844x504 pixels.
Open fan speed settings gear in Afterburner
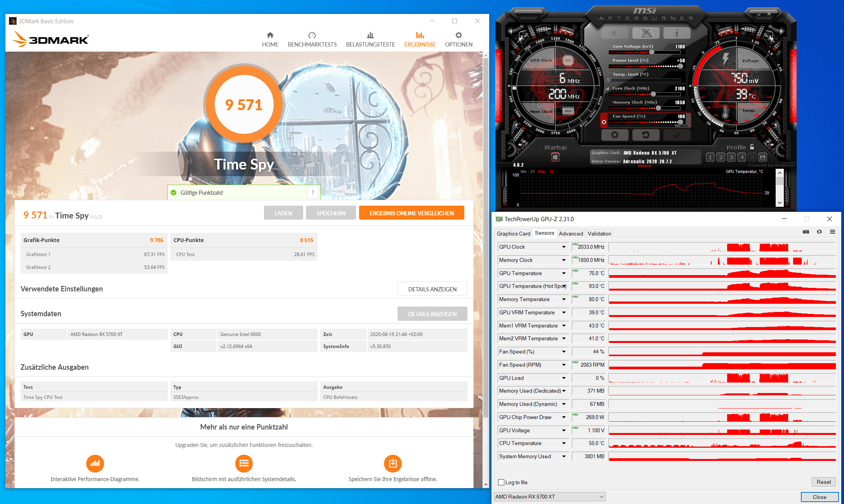(x=604, y=122)
